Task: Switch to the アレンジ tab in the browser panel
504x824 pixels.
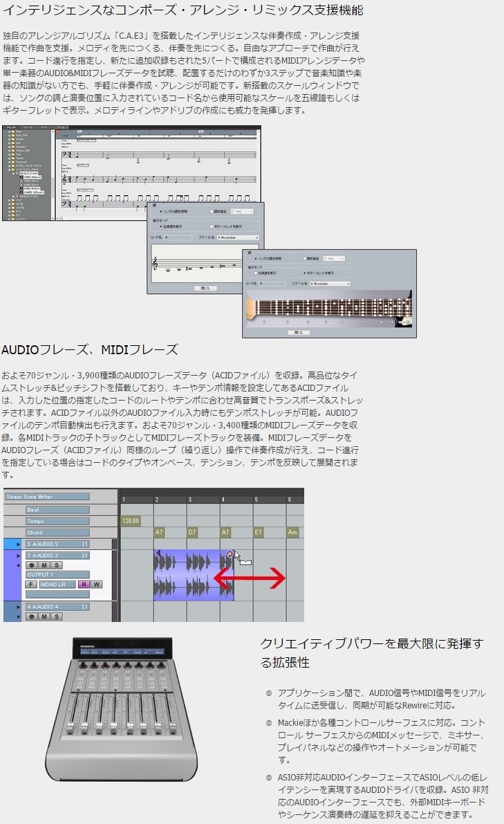Action: (10, 129)
